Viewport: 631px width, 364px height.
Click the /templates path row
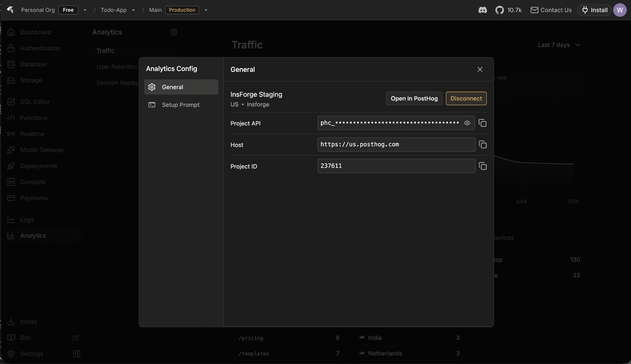[289, 353]
